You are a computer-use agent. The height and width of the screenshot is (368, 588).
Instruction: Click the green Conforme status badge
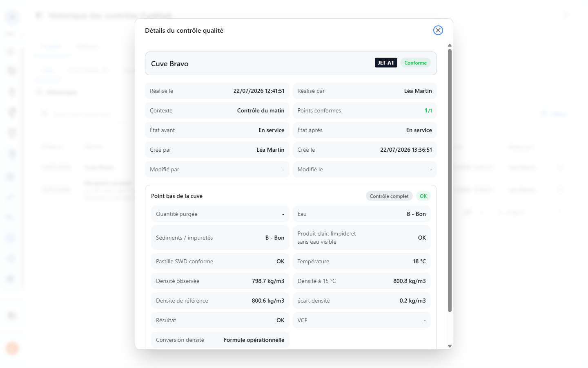coord(415,63)
